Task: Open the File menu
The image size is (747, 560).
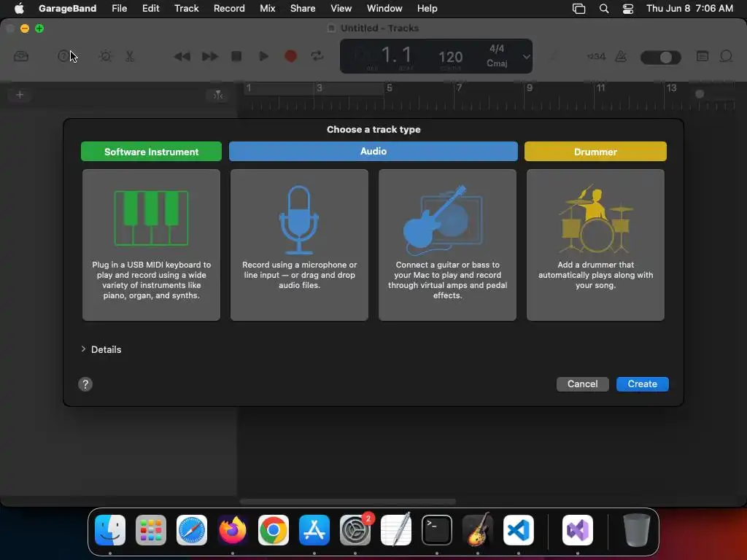Action: point(119,8)
